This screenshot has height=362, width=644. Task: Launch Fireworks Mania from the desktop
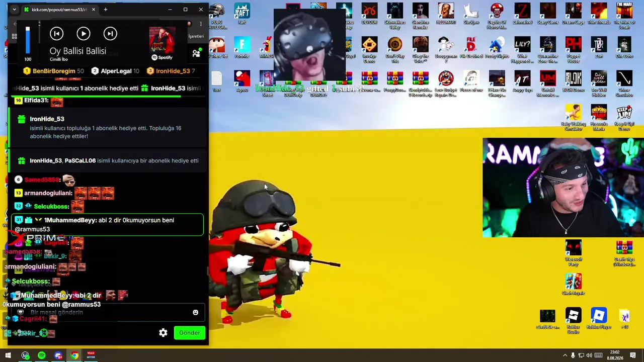599,118
